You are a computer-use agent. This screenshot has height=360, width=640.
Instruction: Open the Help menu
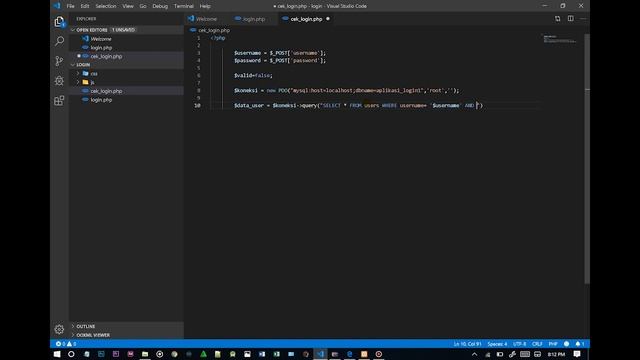click(x=205, y=6)
